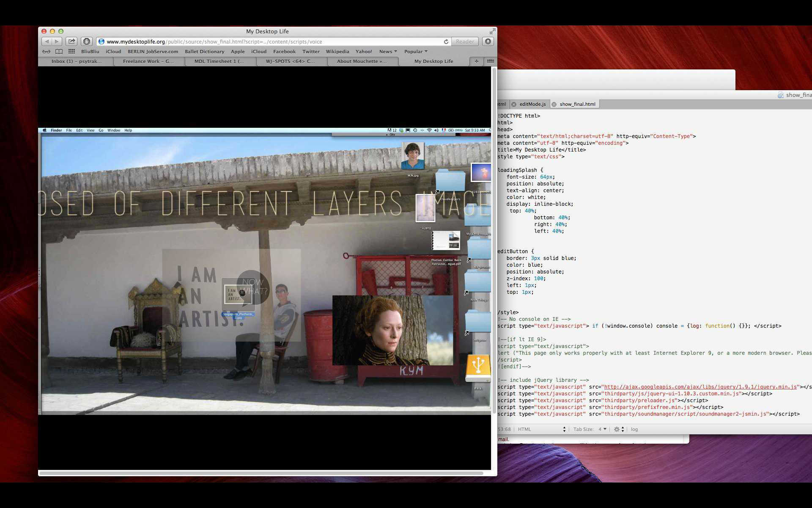Open the log symbol popup in status bar
Image resolution: width=812 pixels, height=508 pixels.
[x=634, y=429]
